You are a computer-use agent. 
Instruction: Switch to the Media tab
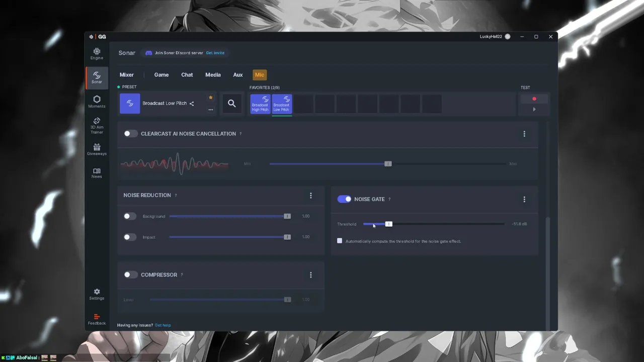pyautogui.click(x=213, y=75)
